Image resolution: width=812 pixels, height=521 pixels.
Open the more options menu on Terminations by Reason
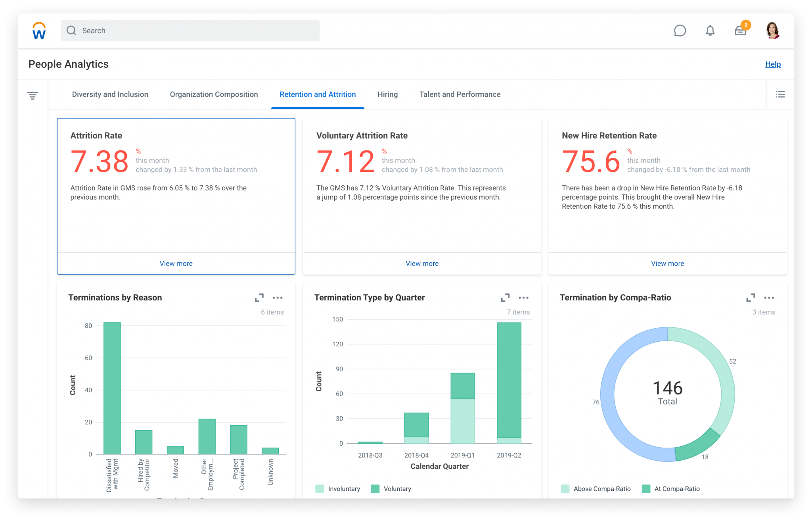pos(278,298)
